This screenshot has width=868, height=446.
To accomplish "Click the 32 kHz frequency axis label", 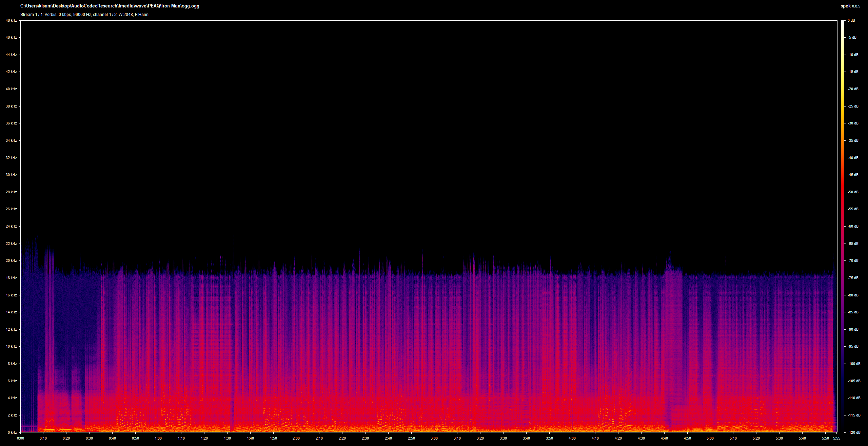I will (x=11, y=158).
